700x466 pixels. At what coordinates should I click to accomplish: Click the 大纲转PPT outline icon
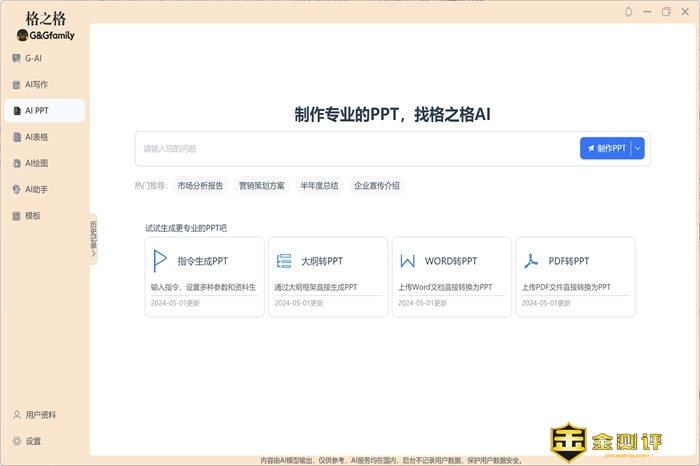[x=284, y=261]
